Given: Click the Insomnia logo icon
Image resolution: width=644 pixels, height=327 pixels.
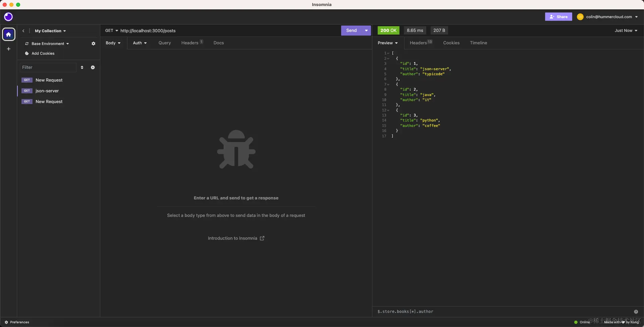Looking at the screenshot, I should (8, 17).
